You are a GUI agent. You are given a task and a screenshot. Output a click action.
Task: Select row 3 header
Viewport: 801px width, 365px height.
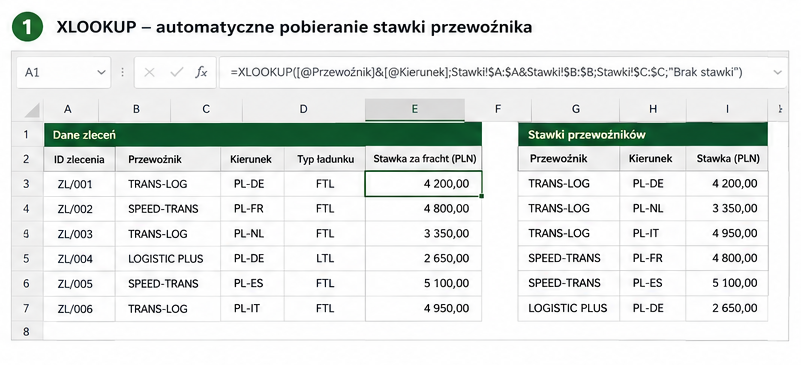point(27,184)
